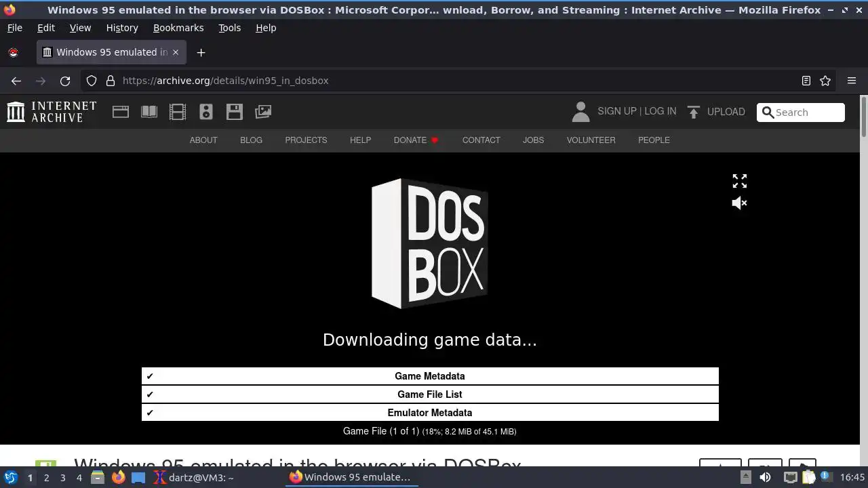Click the LOG IN link
The width and height of the screenshot is (868, 488).
pyautogui.click(x=660, y=111)
